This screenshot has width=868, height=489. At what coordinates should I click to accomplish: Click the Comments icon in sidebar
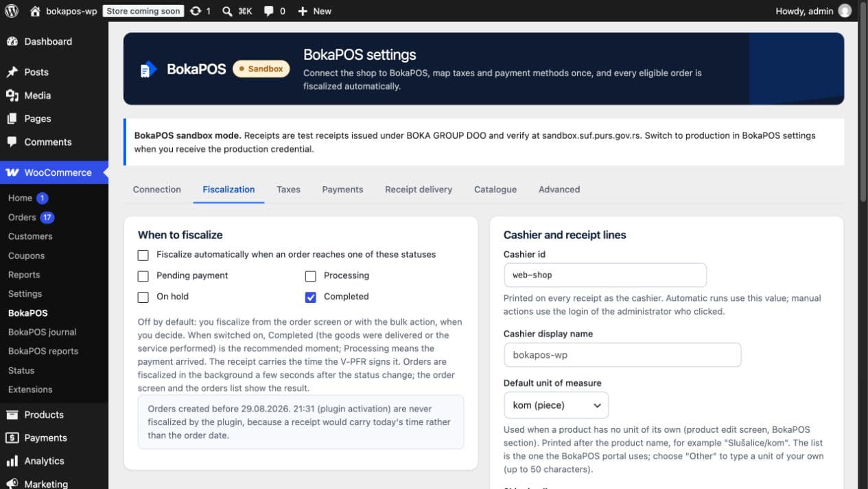[12, 142]
